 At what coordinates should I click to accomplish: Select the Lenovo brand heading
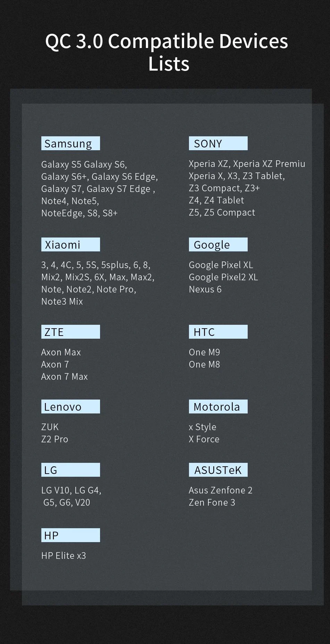pos(71,407)
